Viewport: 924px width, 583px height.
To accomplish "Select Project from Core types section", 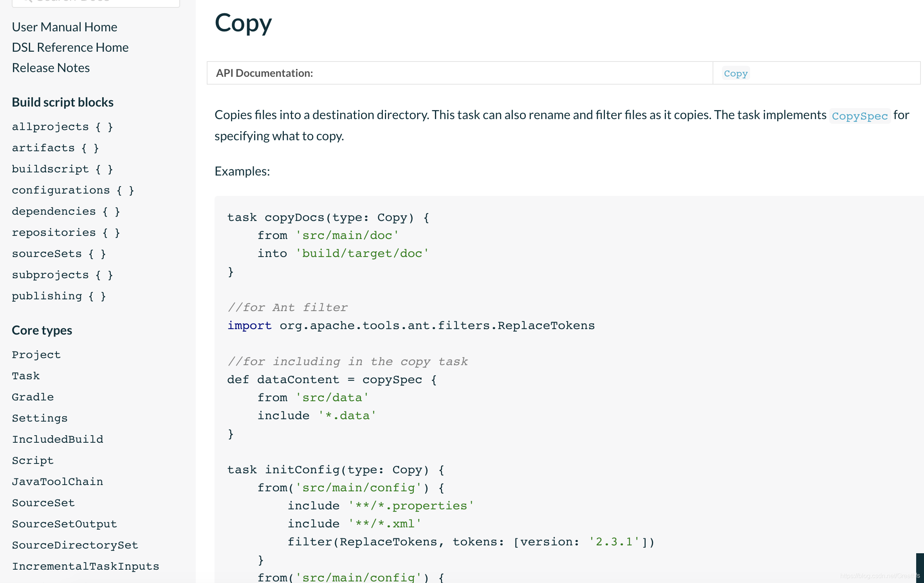I will click(x=36, y=354).
